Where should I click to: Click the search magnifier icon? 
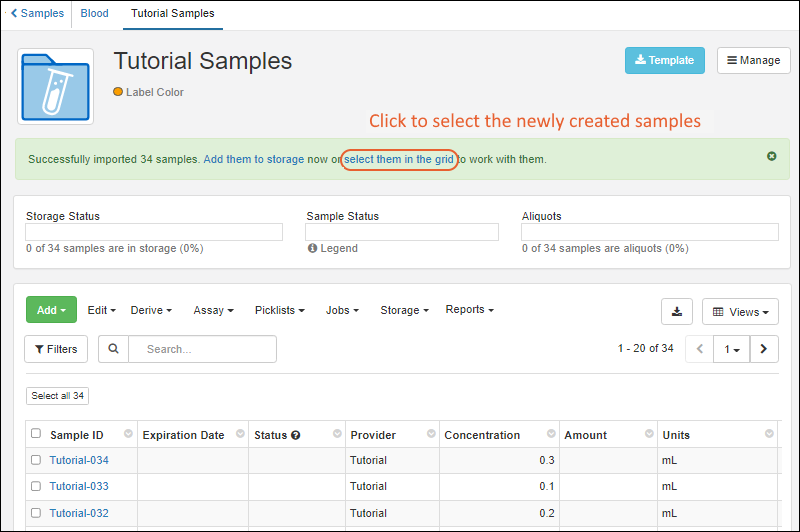click(x=113, y=349)
